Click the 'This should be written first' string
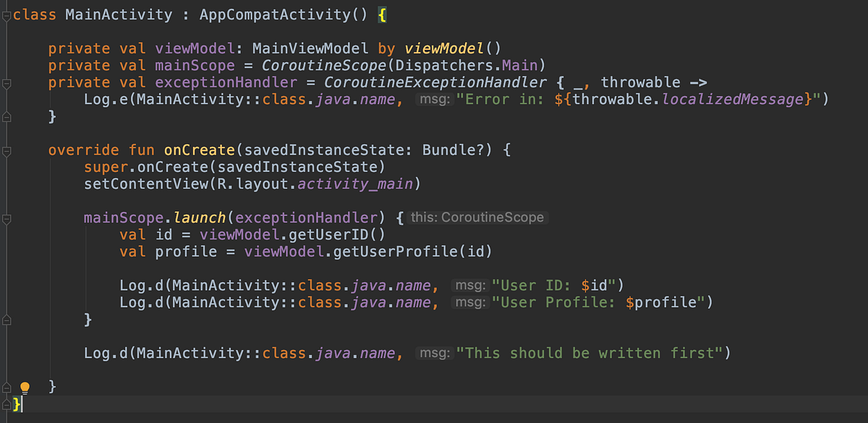868x423 pixels. 591,353
